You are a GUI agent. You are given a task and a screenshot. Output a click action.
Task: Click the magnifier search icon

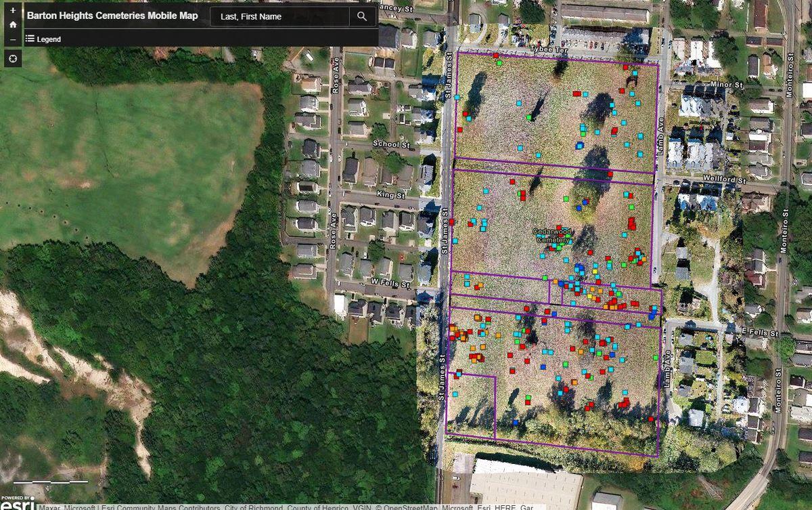click(362, 16)
